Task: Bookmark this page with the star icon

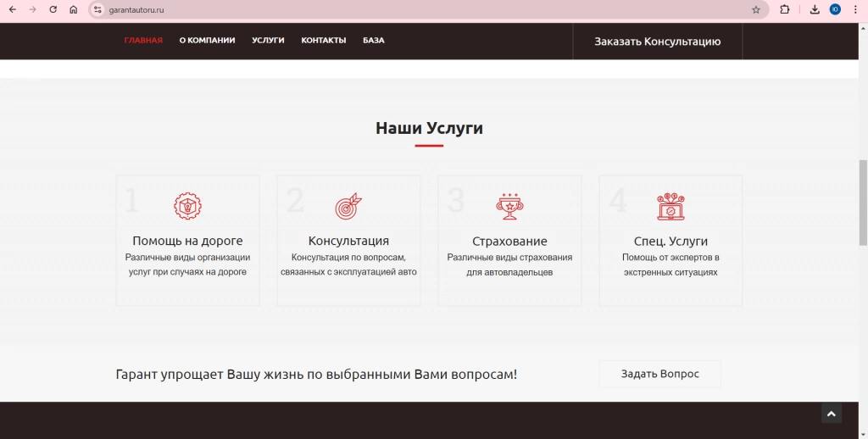Action: click(x=755, y=9)
